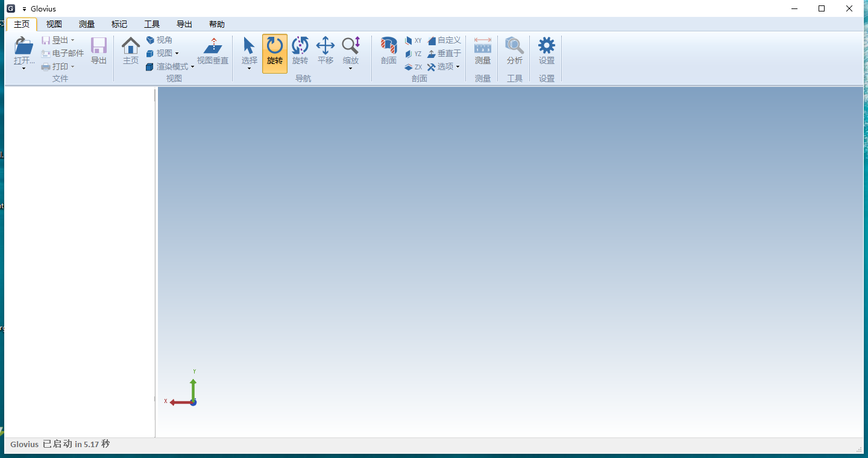Click the Normal to view (视图垂直) icon

(213, 46)
